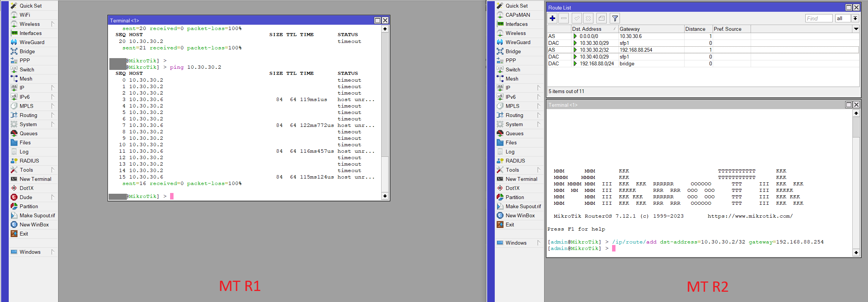The height and width of the screenshot is (302, 868).
Task: Select the route row 192.168.88.0/24
Action: [x=703, y=63]
